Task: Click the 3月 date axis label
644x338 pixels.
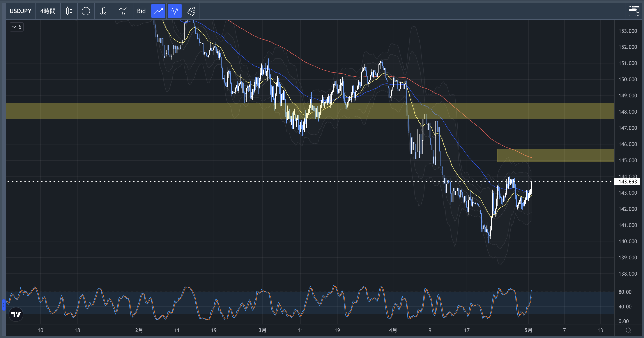Action: (x=262, y=330)
